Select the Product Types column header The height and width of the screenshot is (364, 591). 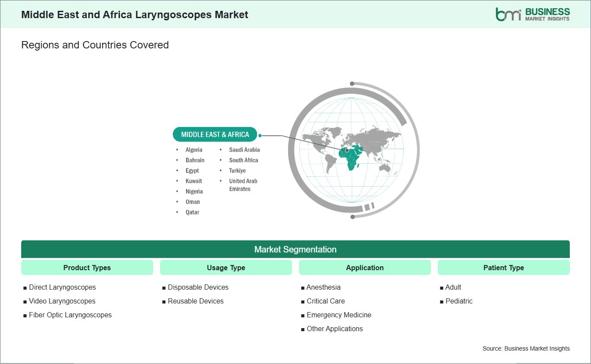coord(87,268)
